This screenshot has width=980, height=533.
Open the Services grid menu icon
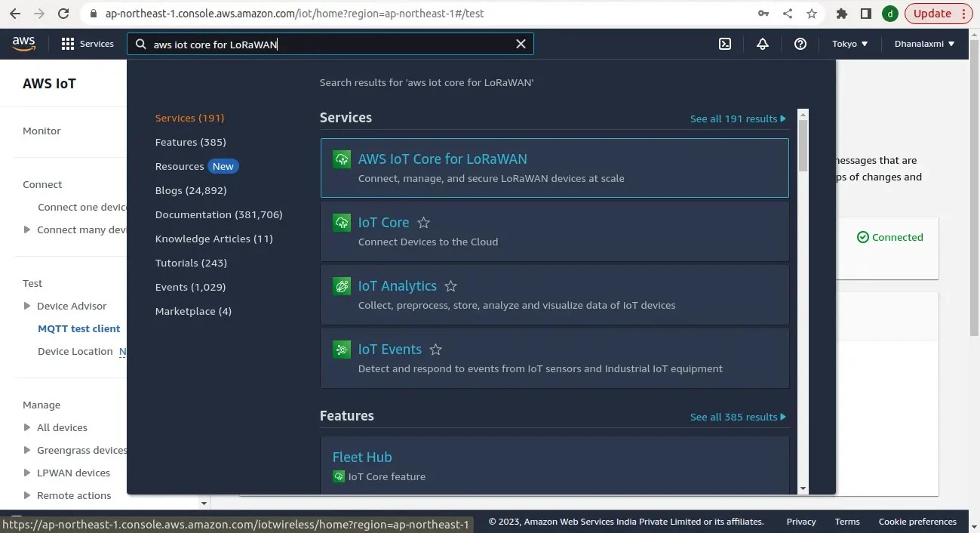68,44
